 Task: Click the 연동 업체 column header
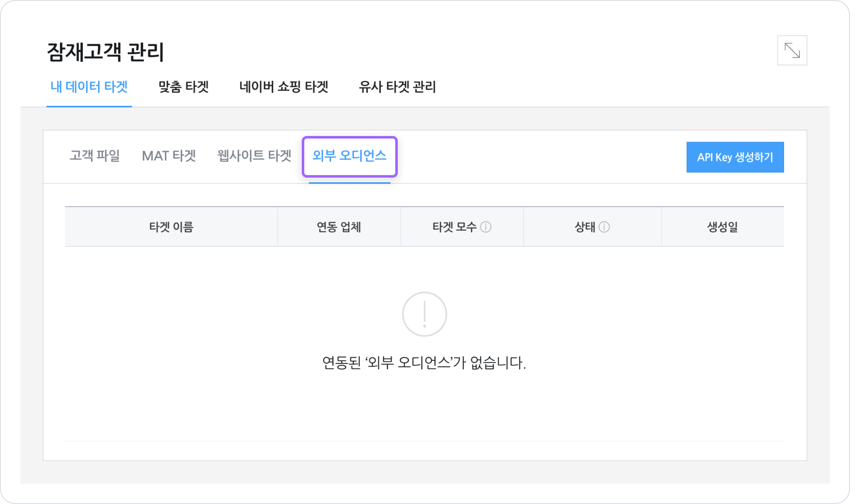coord(339,227)
